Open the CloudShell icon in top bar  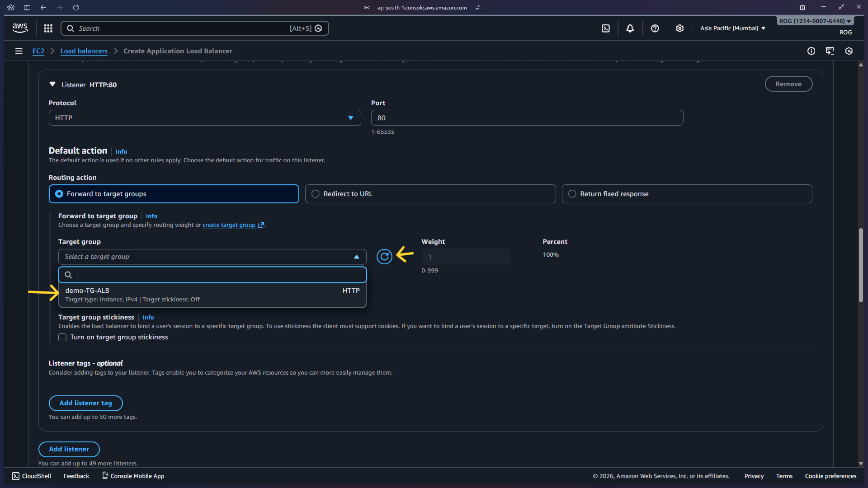pos(606,28)
